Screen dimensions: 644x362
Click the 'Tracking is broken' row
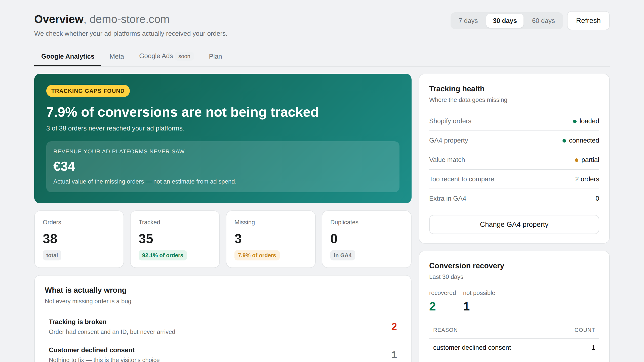pyautogui.click(x=223, y=327)
